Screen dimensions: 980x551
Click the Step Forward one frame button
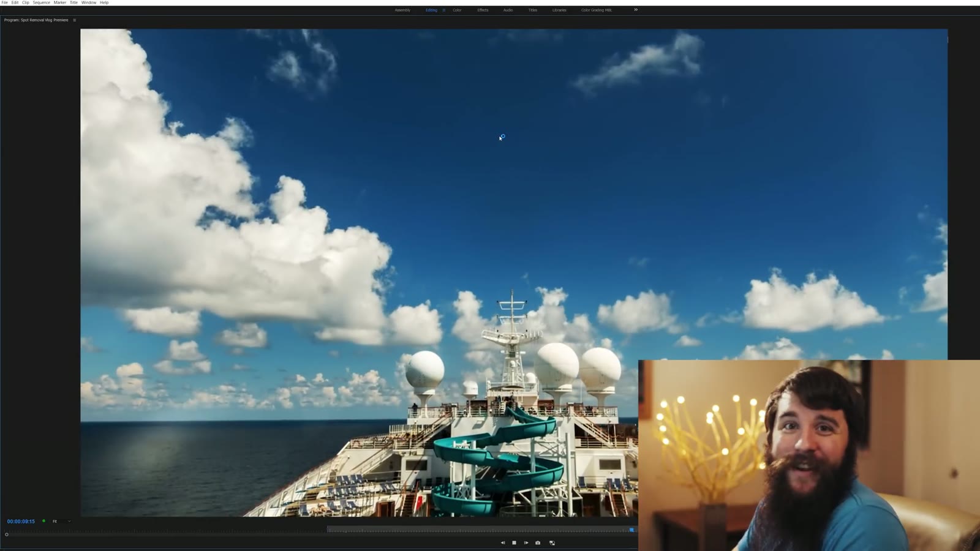526,542
